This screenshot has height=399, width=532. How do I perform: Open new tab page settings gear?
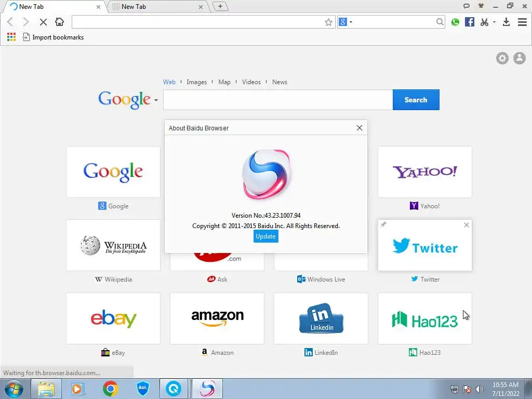click(502, 58)
